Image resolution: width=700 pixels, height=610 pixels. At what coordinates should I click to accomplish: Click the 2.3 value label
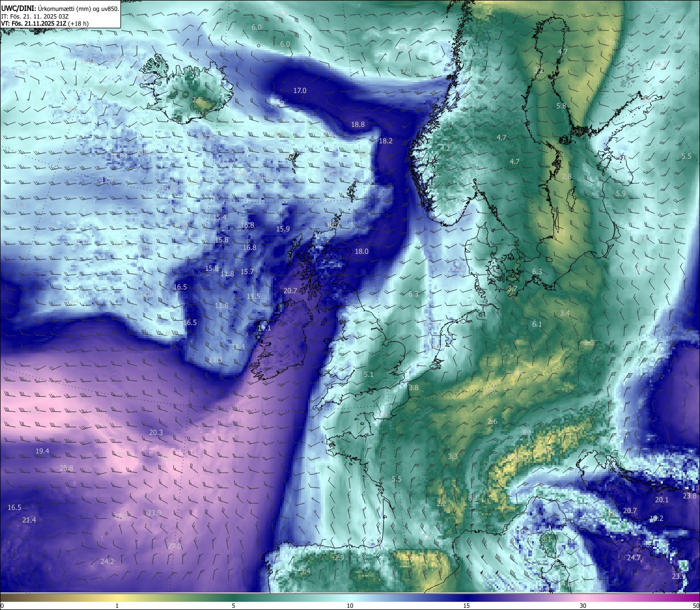589,343
